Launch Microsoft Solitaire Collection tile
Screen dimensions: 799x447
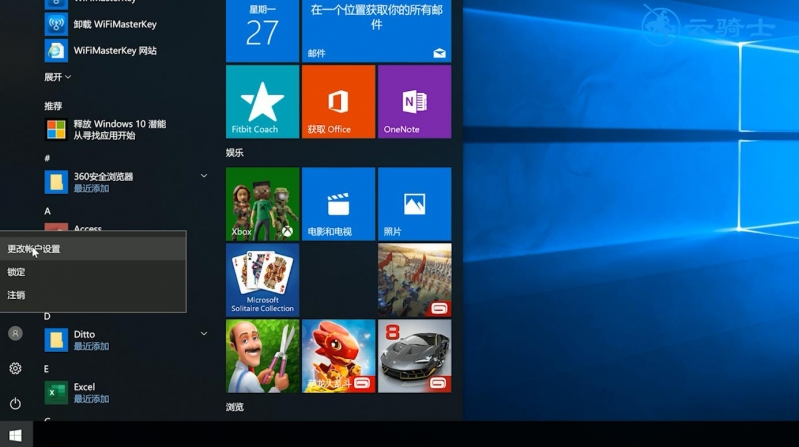pos(262,280)
